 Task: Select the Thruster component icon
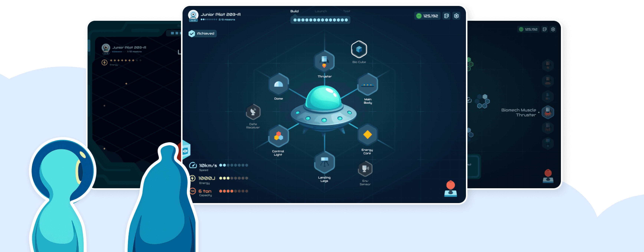[x=324, y=62]
